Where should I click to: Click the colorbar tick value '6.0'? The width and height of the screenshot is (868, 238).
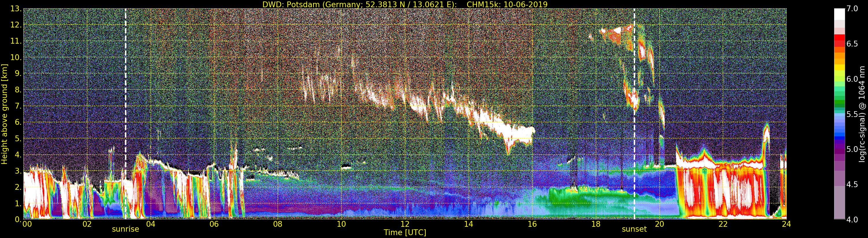point(852,79)
